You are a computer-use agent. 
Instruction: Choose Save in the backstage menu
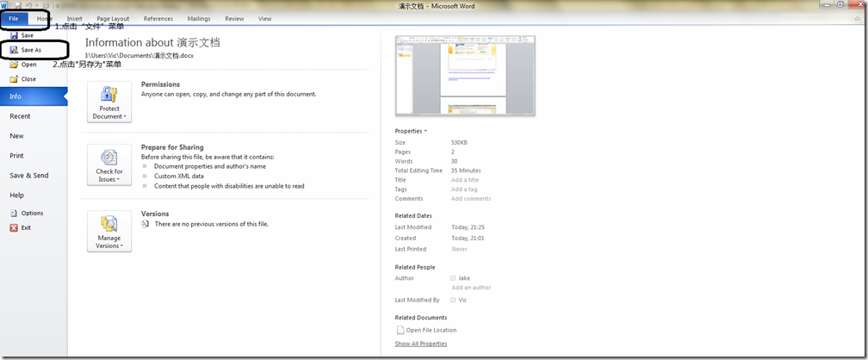click(22, 35)
